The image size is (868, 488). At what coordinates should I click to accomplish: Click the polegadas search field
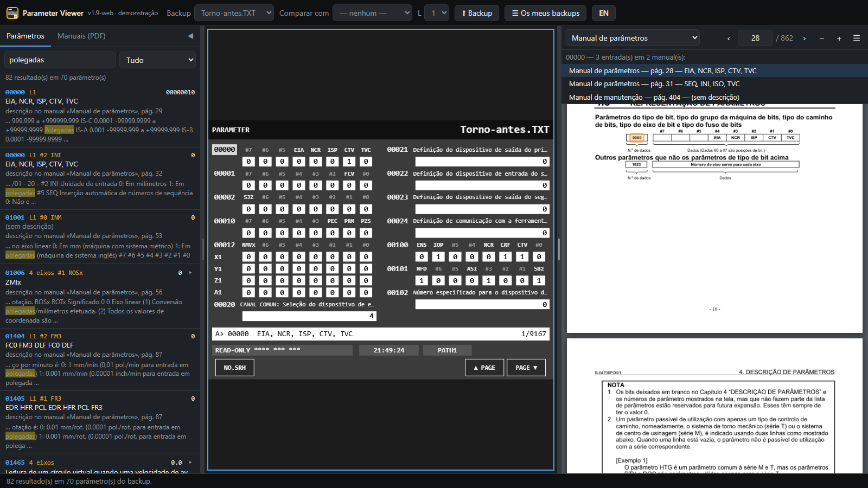pyautogui.click(x=60, y=60)
